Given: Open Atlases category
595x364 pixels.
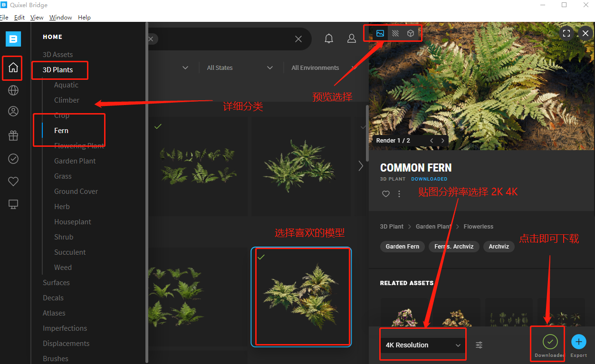Looking at the screenshot, I should pos(54,313).
